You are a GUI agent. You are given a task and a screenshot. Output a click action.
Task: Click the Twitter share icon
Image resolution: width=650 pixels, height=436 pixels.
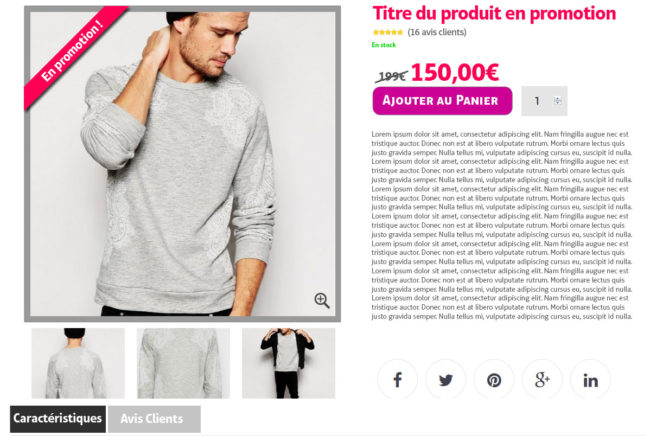click(x=446, y=379)
